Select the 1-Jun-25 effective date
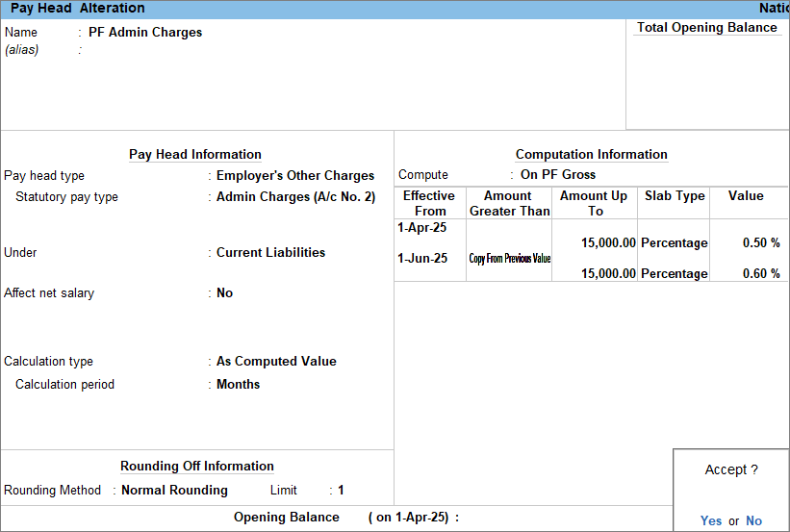Screen dimensions: 790x532 421,258
